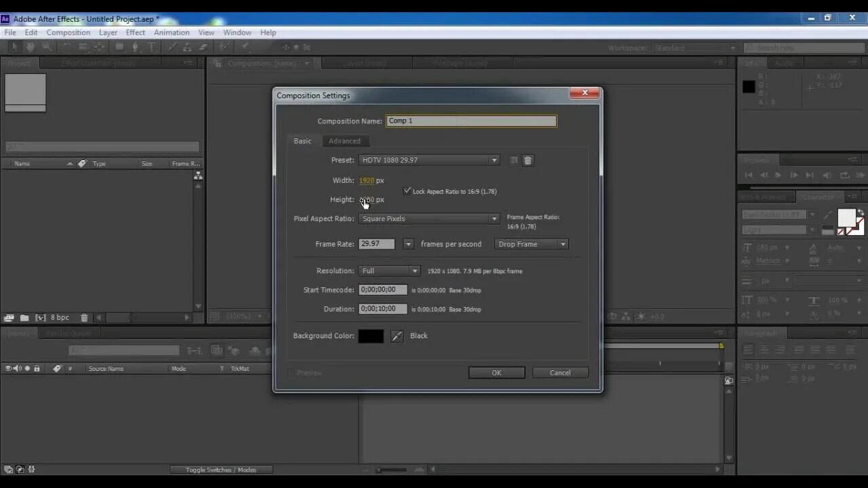
Task: Click OK to confirm composition settings
Action: [x=496, y=373]
